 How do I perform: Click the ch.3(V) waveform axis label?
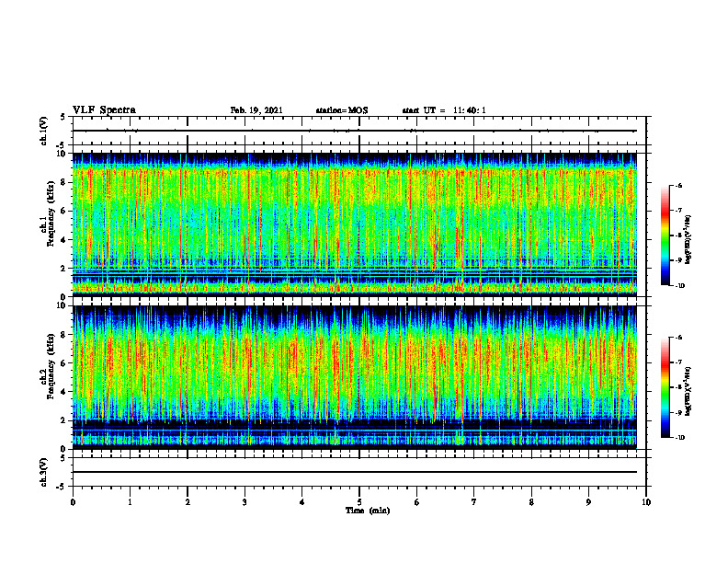pyautogui.click(x=44, y=472)
